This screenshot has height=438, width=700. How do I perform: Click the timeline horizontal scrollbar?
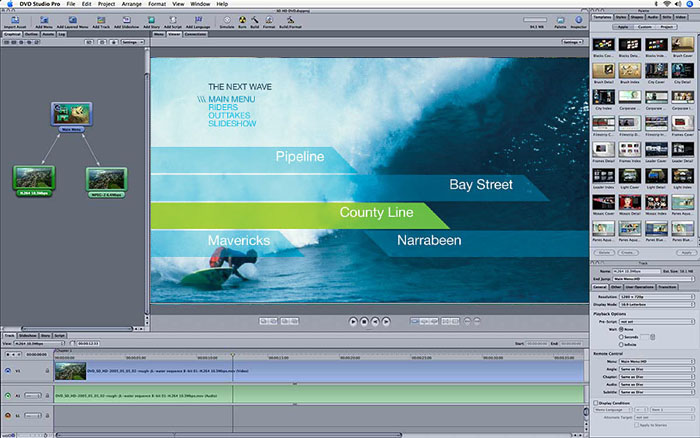pos(229,434)
